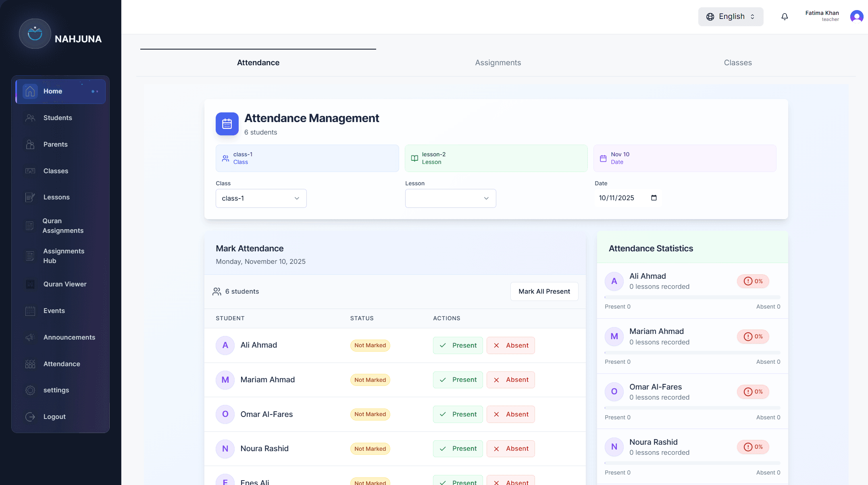Mark Omar Al-Fares as Present
The height and width of the screenshot is (485, 868).
tap(458, 415)
